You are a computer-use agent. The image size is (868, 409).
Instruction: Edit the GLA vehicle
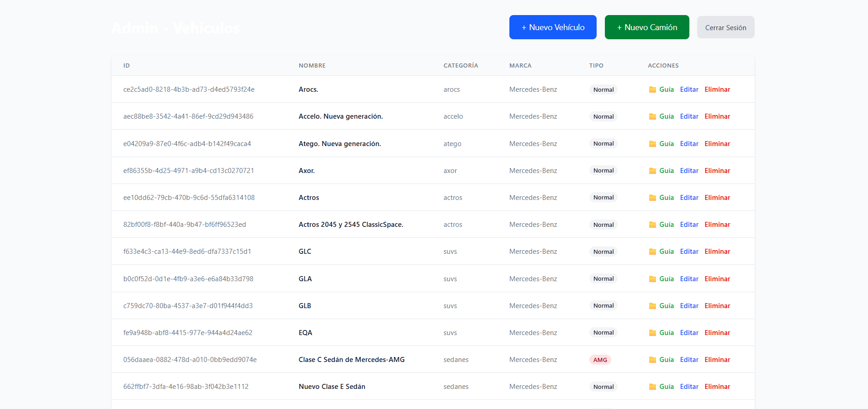click(689, 279)
